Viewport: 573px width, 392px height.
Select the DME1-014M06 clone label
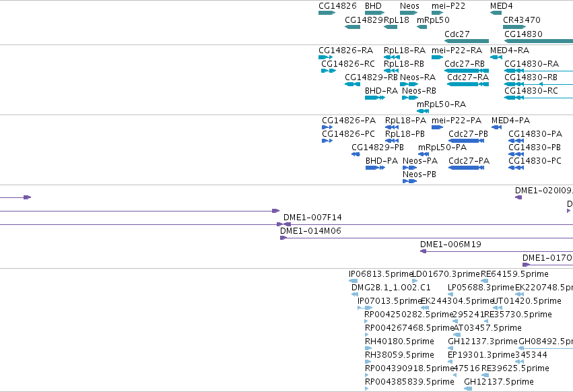pos(310,231)
